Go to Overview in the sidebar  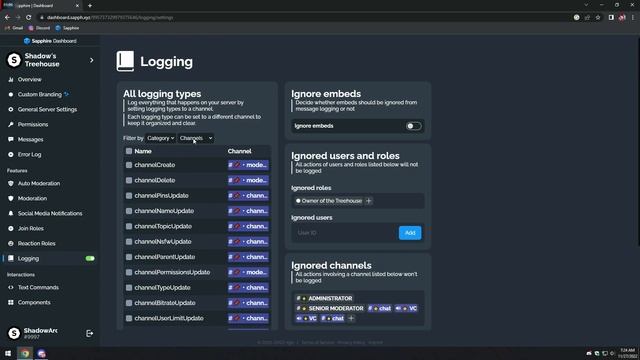[x=29, y=80]
